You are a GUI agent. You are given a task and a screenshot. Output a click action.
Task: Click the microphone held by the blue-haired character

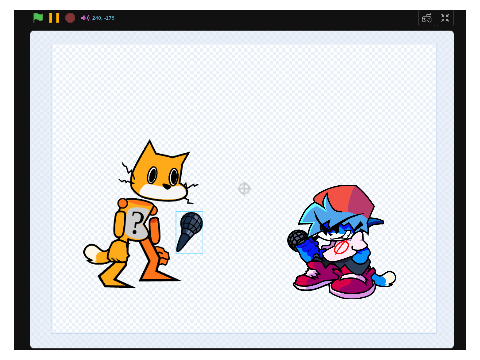(298, 240)
